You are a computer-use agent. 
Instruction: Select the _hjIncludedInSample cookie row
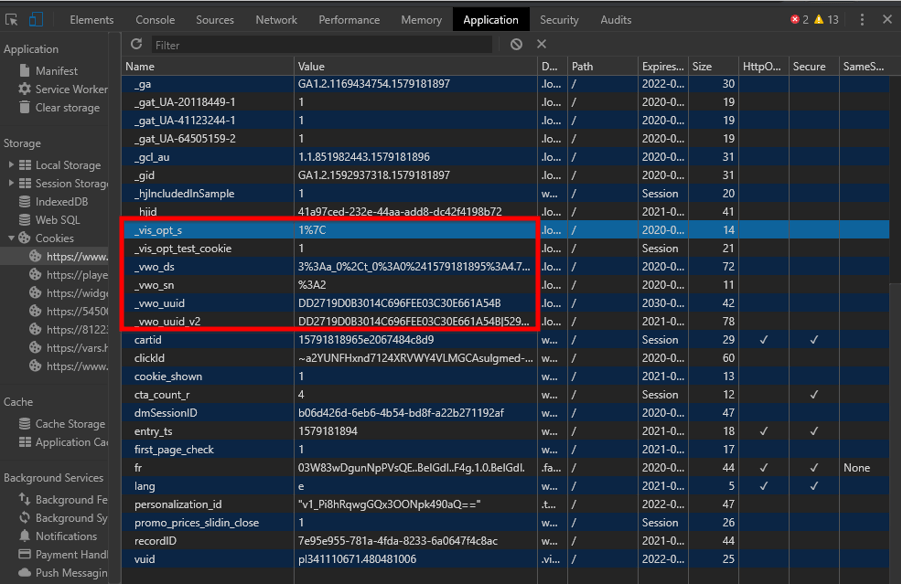[506, 194]
